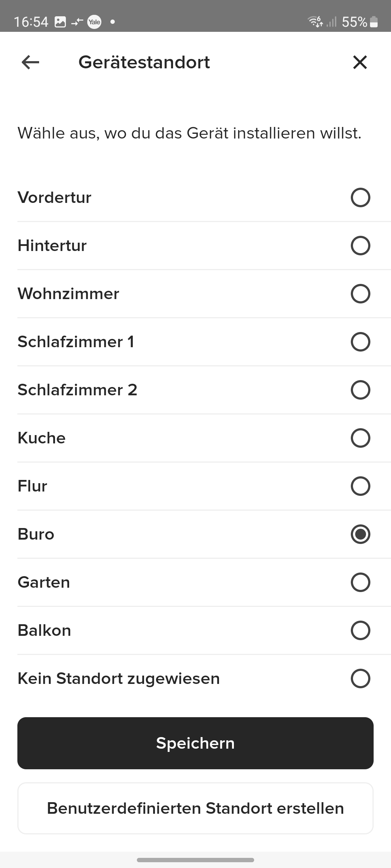Select Schlafzimmer 1 option
Image resolution: width=391 pixels, height=868 pixels.
[360, 342]
